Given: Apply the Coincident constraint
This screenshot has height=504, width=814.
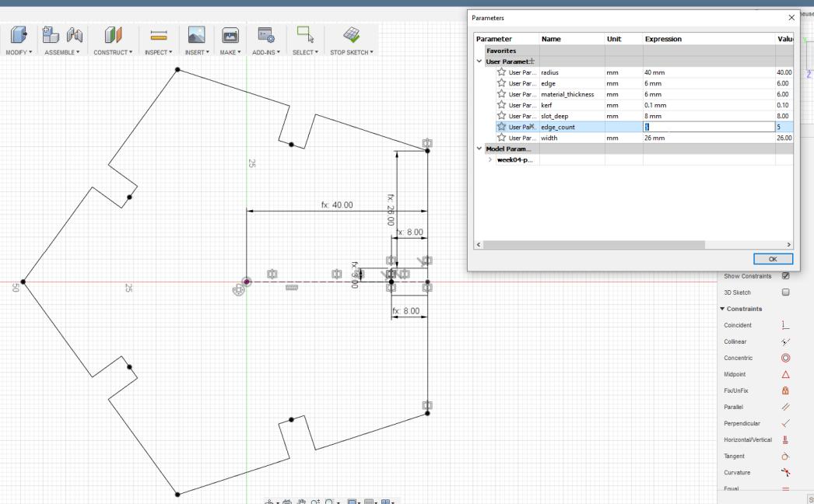Looking at the screenshot, I should 785,325.
